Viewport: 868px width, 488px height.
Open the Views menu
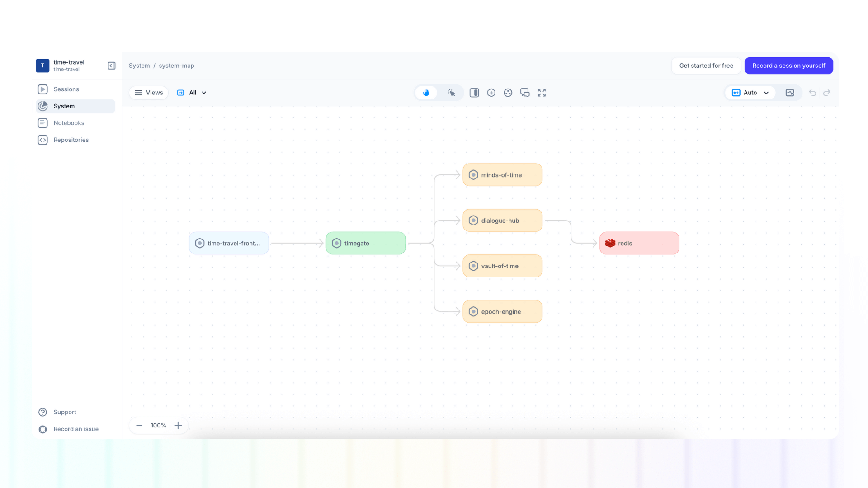(149, 93)
